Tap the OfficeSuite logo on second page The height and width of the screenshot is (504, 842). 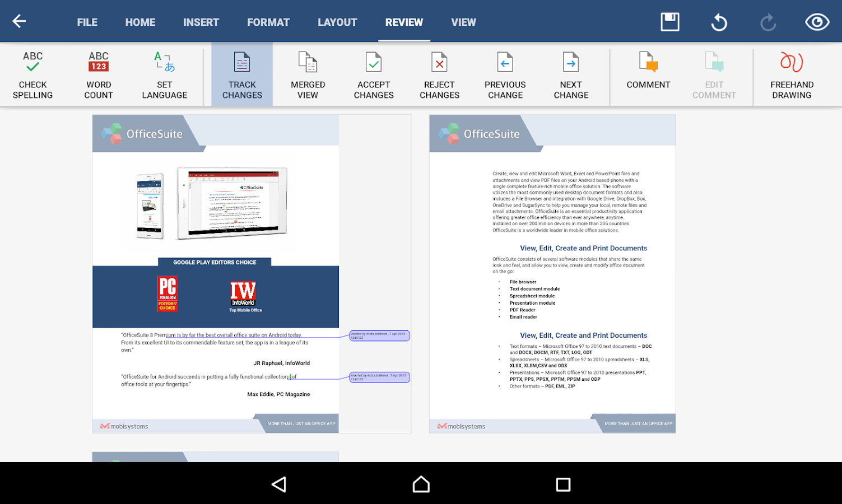tap(479, 134)
